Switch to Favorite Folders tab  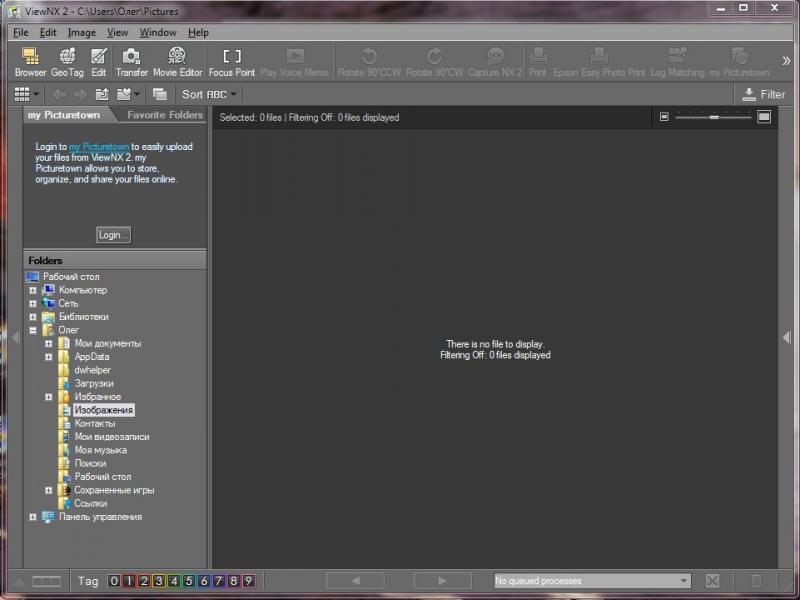click(x=164, y=115)
